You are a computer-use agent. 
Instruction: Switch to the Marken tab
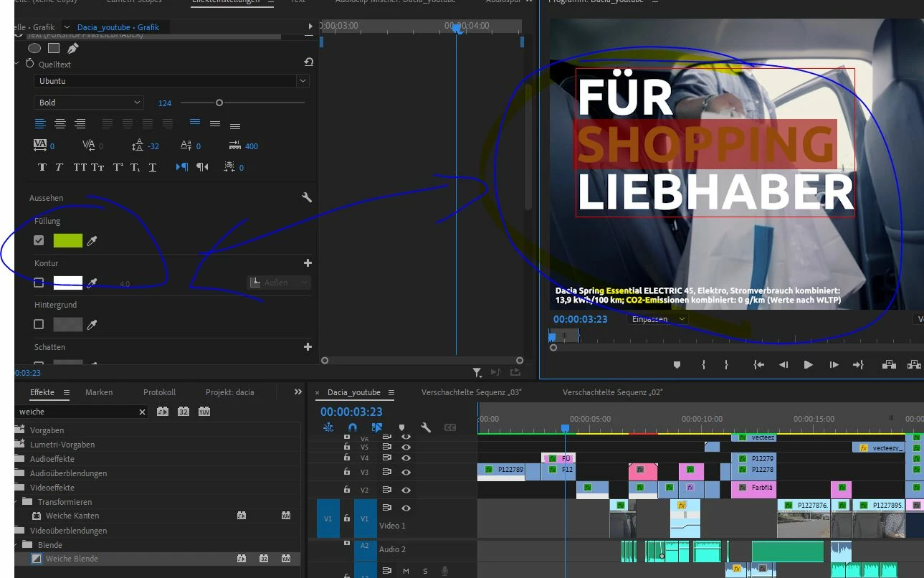tap(99, 392)
